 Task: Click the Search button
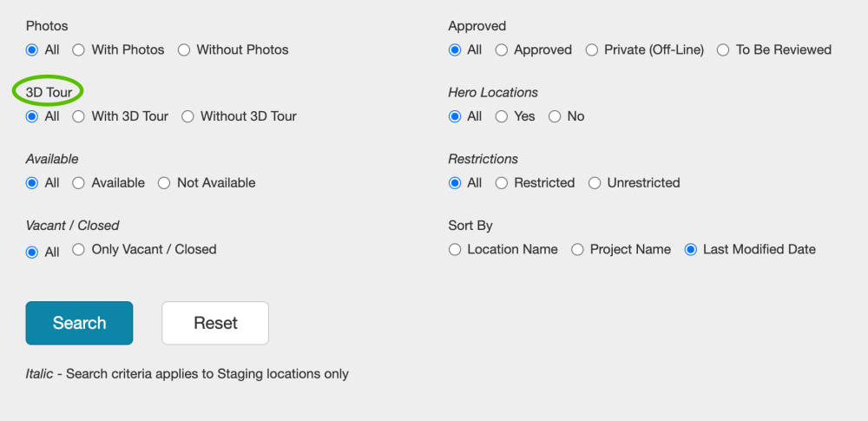pyautogui.click(x=79, y=323)
